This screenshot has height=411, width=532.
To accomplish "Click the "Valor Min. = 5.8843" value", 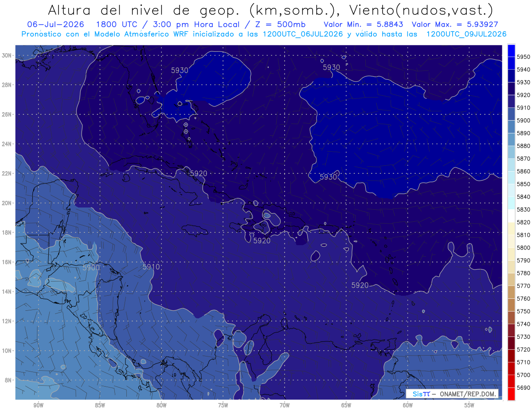I will [364, 25].
